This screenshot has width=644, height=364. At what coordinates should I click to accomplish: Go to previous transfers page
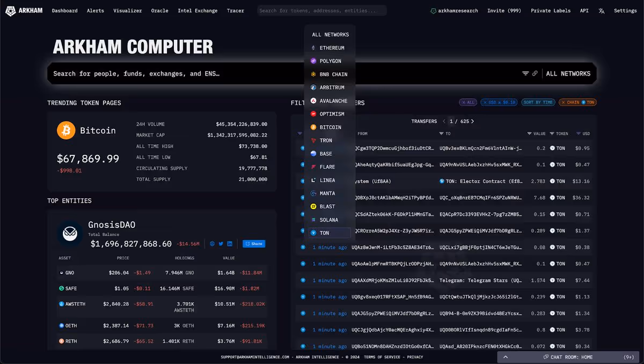pyautogui.click(x=444, y=121)
